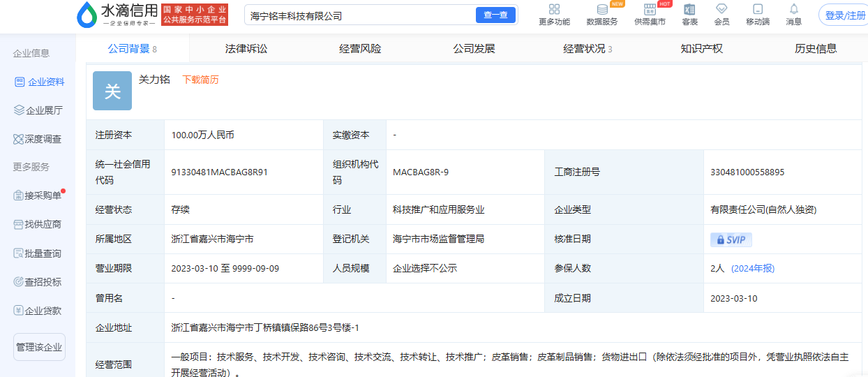Select 企业展厅 in sidebar
Viewport: 868px width, 377px height.
[x=39, y=110]
